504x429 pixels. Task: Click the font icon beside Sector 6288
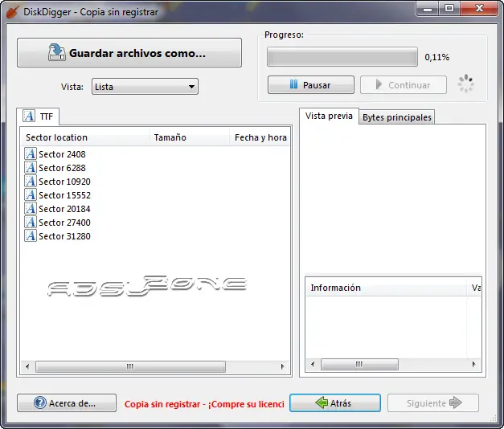(31, 167)
